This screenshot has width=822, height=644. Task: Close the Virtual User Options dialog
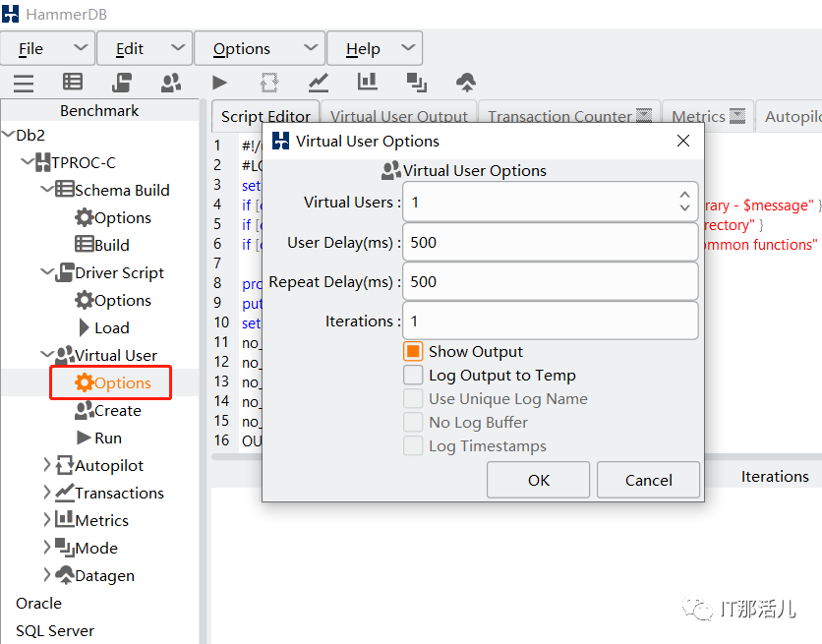[683, 141]
